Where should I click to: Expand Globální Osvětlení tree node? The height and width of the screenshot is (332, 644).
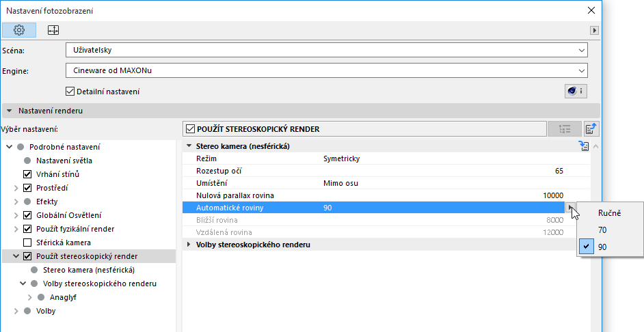click(16, 215)
